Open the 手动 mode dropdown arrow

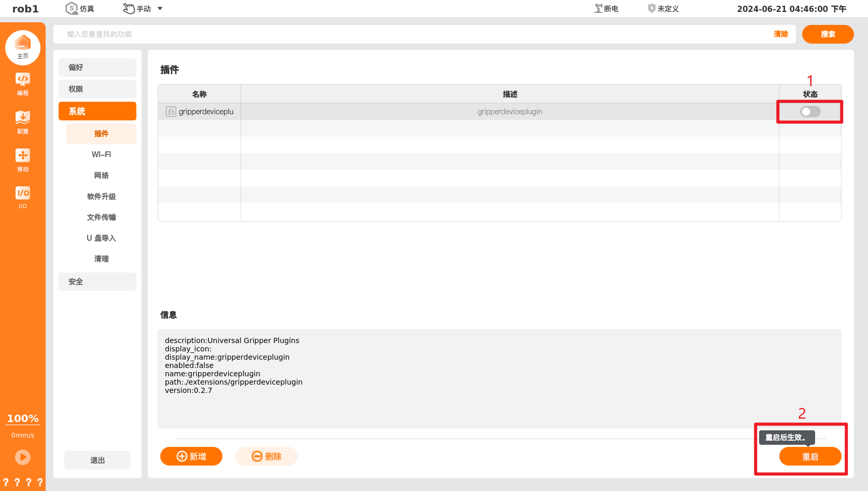160,8
